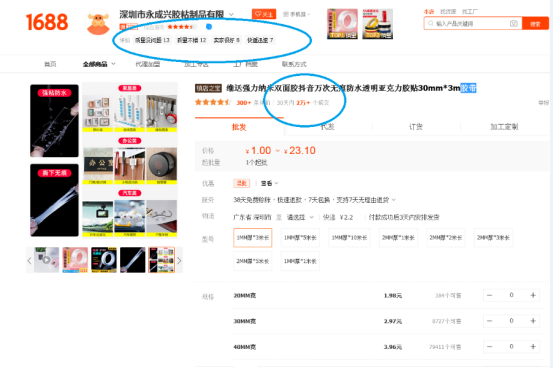Choose the 2MM厚*5米长 model option

point(253,261)
